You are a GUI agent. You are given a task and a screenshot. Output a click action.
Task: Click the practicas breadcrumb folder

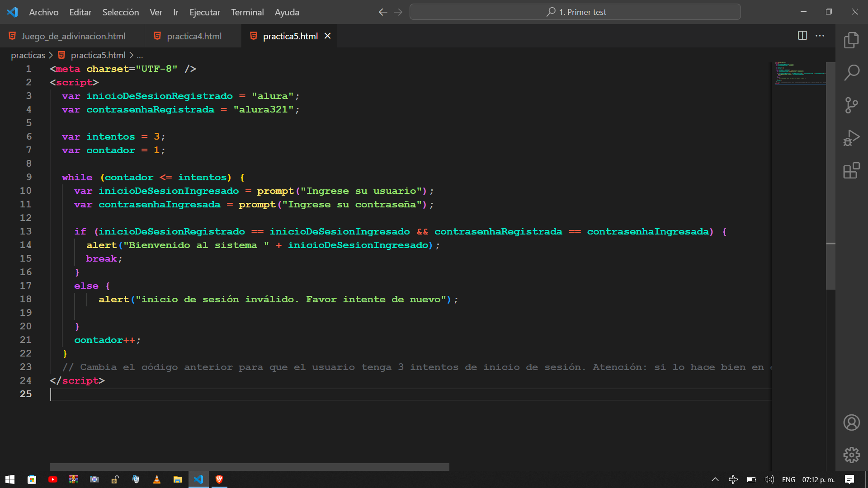28,55
